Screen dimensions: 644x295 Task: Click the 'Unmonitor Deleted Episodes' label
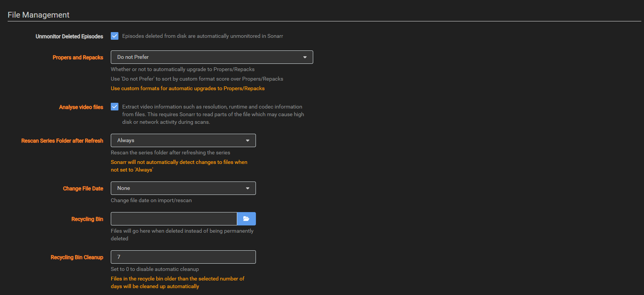[69, 36]
